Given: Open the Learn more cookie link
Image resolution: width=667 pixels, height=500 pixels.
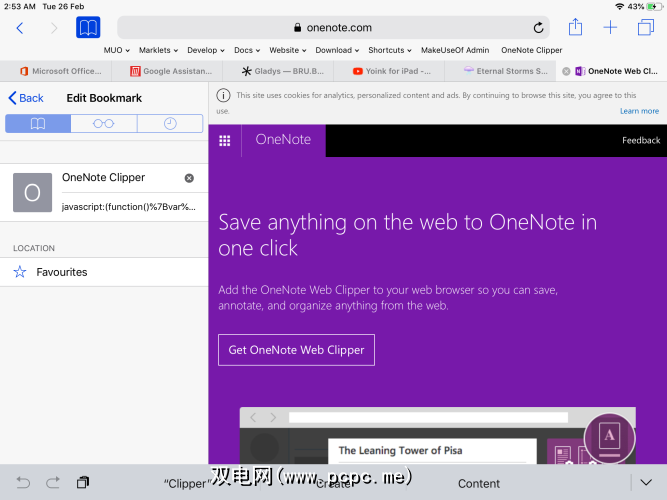Looking at the screenshot, I should pos(639,111).
